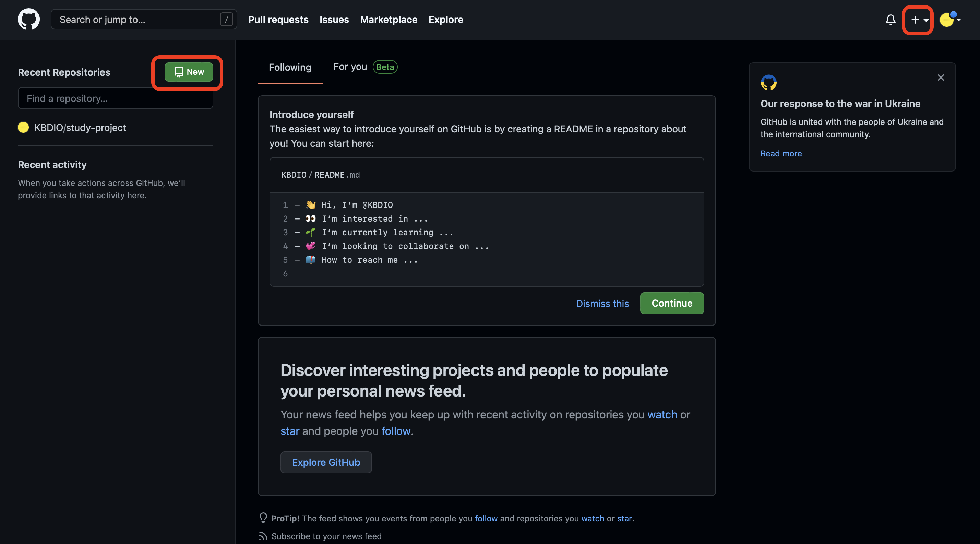Viewport: 980px width, 544px height.
Task: Switch to the For you tab
Action: pos(350,67)
